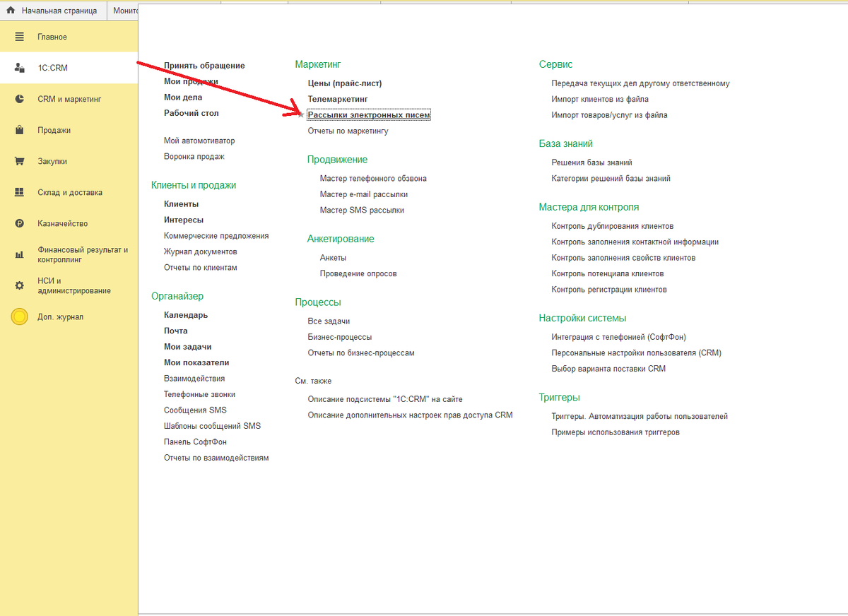Open the CRM и маркетинг section
The height and width of the screenshot is (616, 848).
(x=69, y=99)
